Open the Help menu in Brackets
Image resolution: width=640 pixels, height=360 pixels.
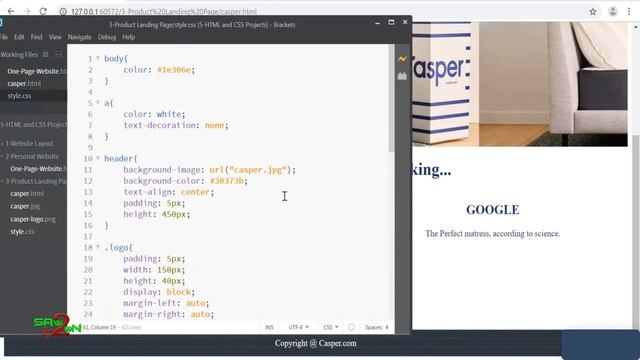tap(129, 37)
